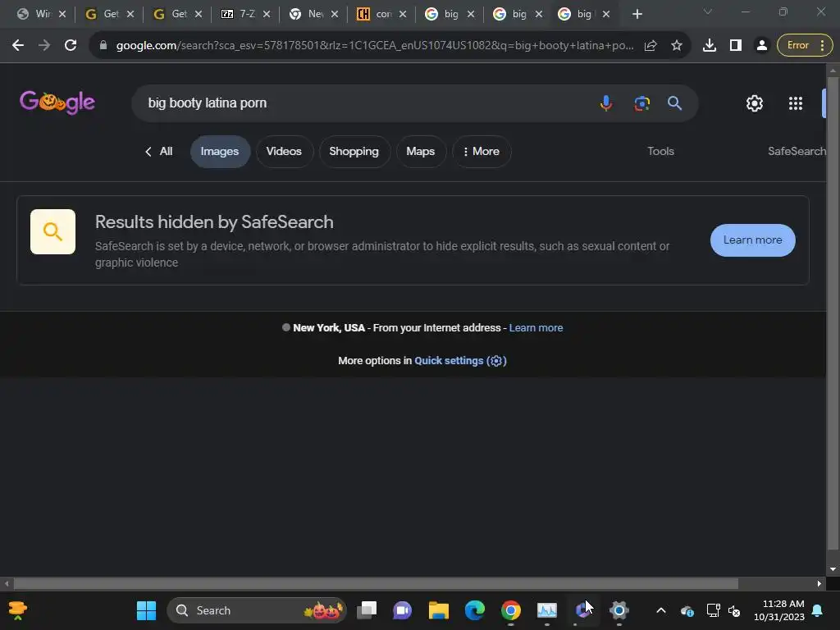Toggle the browser side panel icon

pos(736,46)
